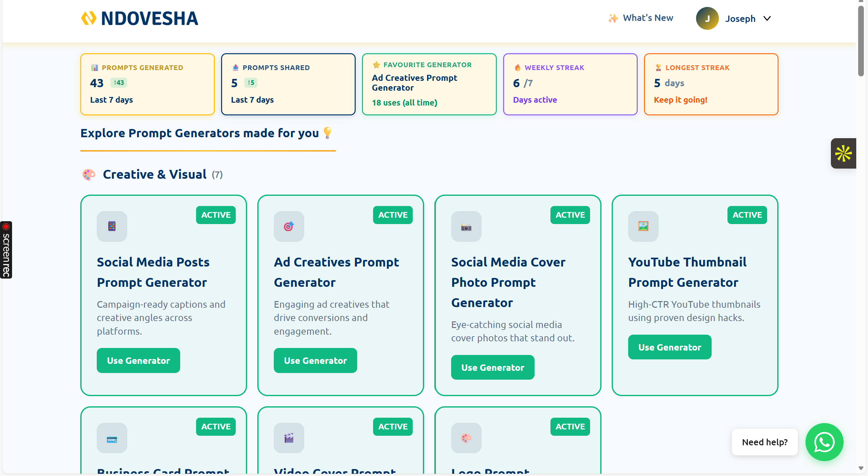This screenshot has height=476, width=868.
Task: Click the NDOVESHA logo
Action: coord(139,18)
